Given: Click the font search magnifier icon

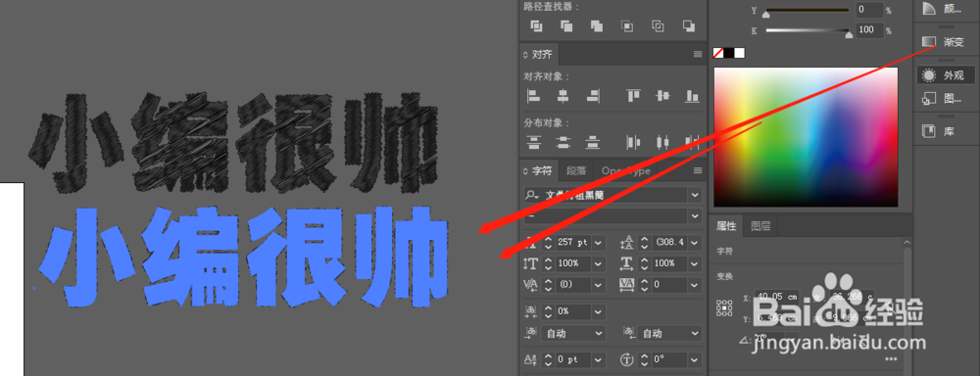Looking at the screenshot, I should coord(532,195).
